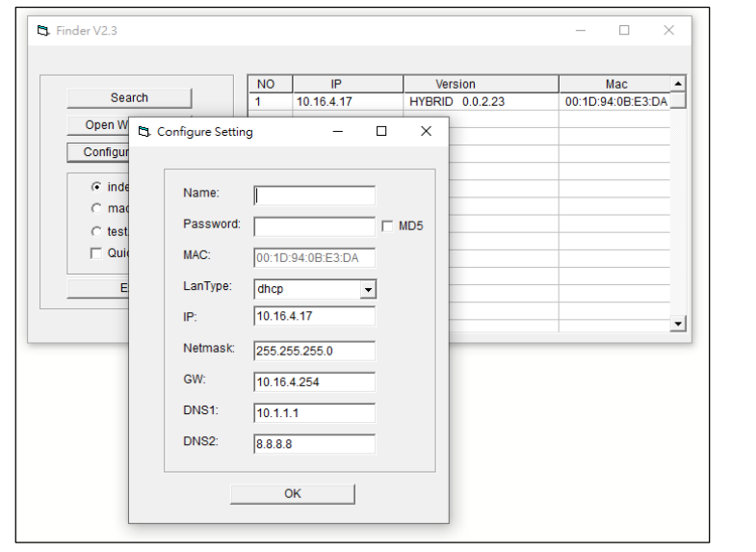The width and height of the screenshot is (756, 552).
Task: Close the Configure Setting dialog
Action: tap(426, 131)
